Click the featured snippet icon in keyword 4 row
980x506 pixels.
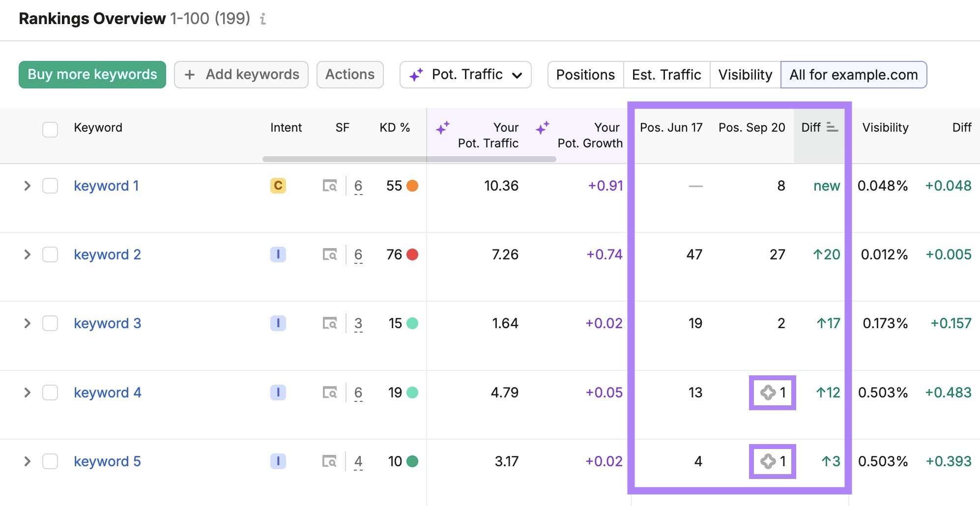click(x=768, y=393)
